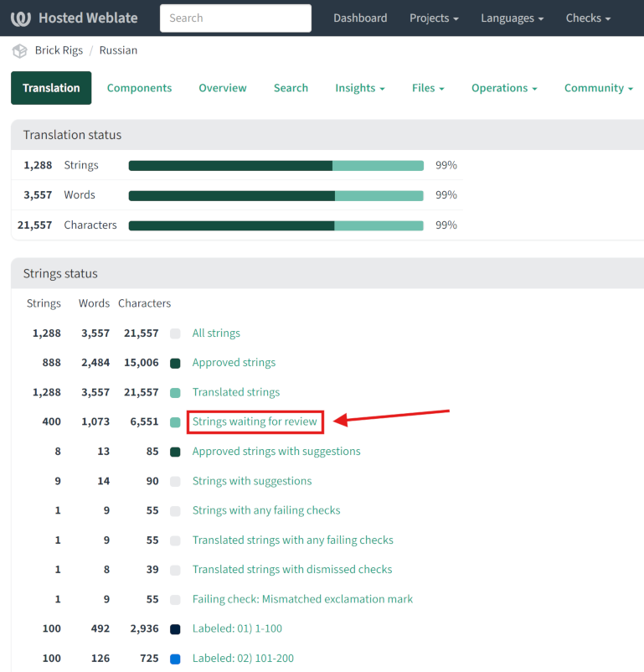Expand the Insights dropdown tab
The image size is (644, 672).
360,88
